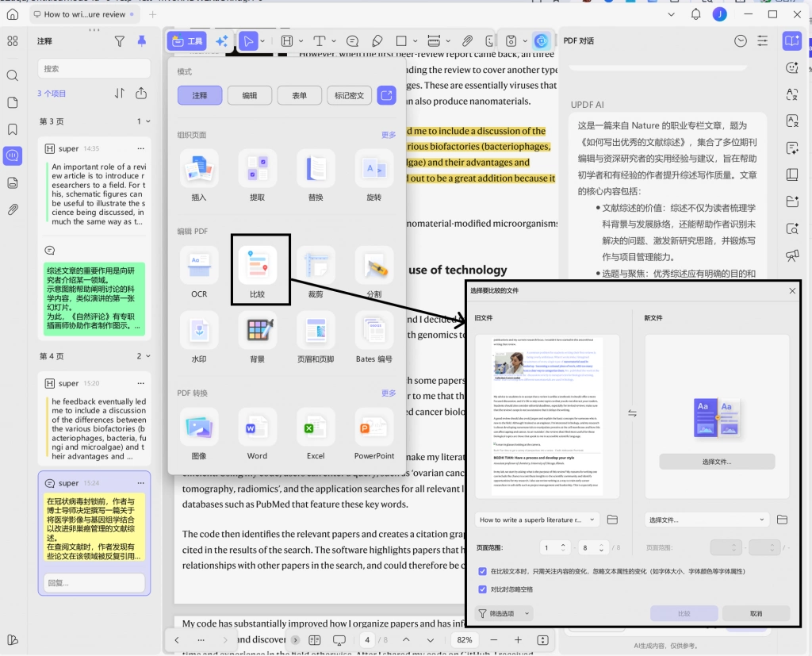Image resolution: width=812 pixels, height=656 pixels.
Task: Click the 搜索 comments search field
Action: tap(94, 68)
